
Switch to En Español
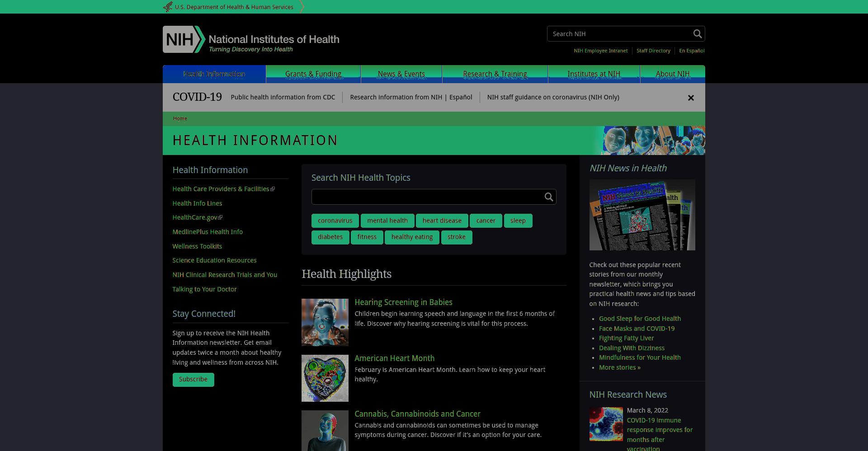tap(692, 51)
